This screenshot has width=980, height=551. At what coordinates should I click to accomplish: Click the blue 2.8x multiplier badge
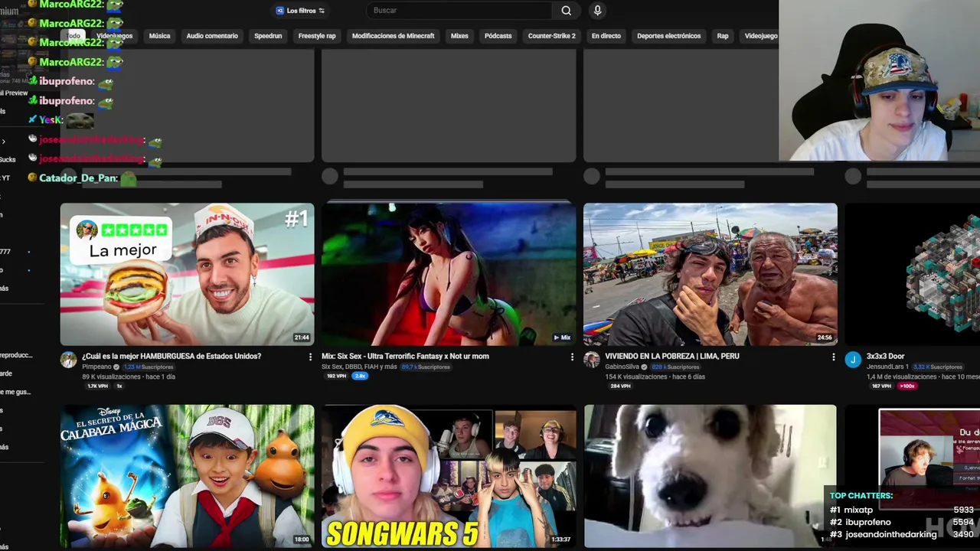click(x=360, y=376)
